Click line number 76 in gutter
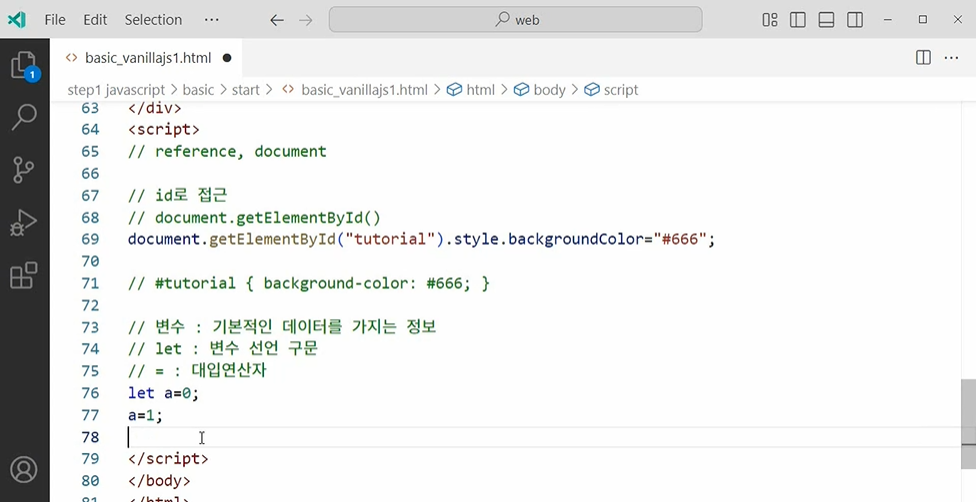The width and height of the screenshot is (976, 502). tap(90, 393)
